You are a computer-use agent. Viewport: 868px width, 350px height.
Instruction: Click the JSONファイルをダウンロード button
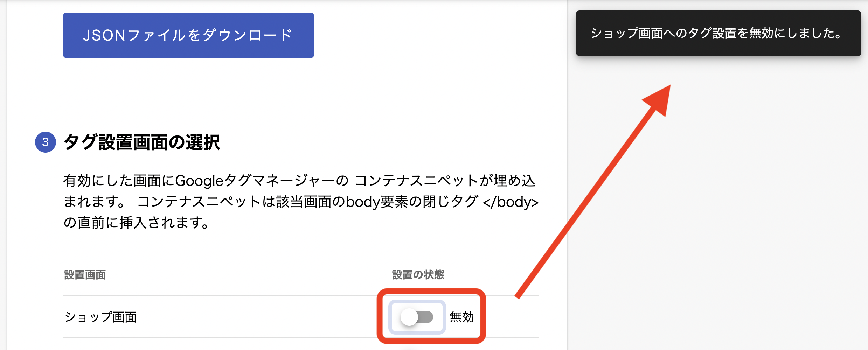188,35
